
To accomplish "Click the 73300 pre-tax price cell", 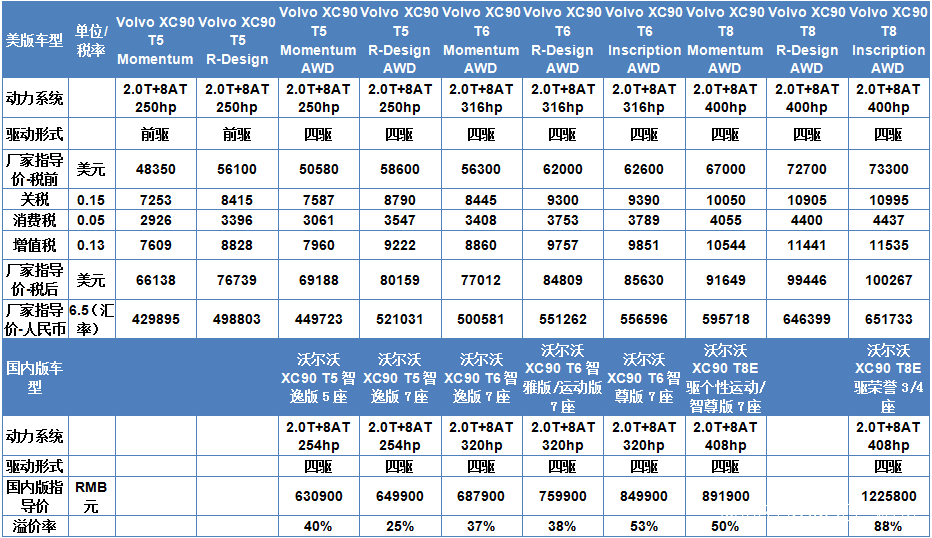I will click(x=888, y=169).
